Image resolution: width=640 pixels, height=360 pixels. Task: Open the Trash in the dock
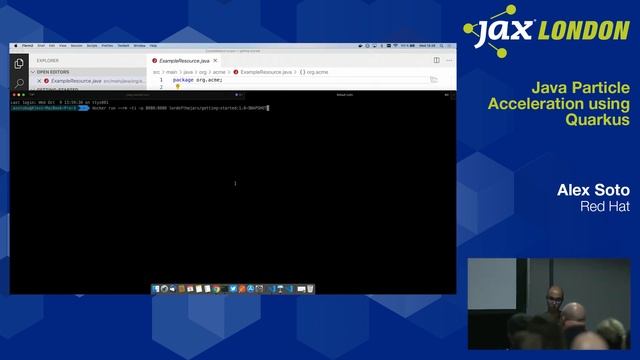tap(310, 289)
